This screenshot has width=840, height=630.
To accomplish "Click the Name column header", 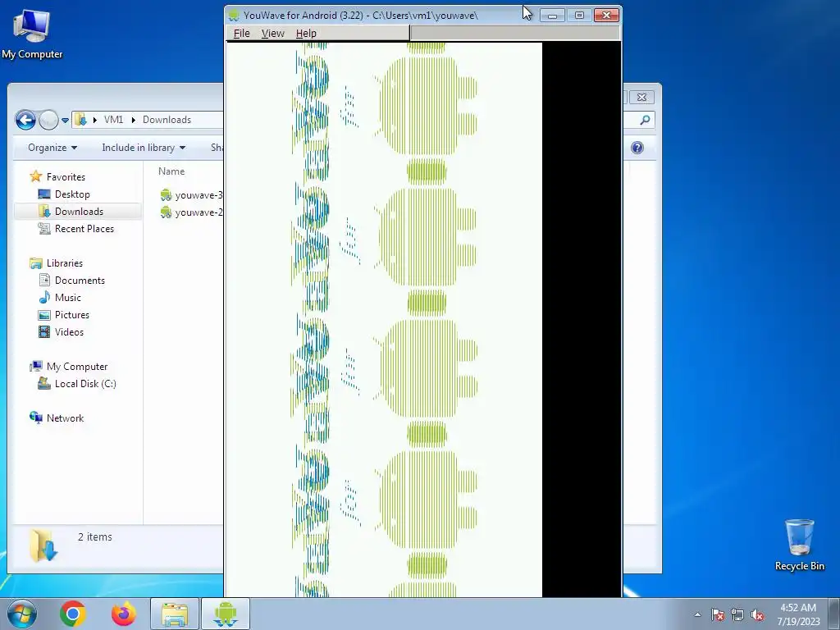I will (x=171, y=171).
